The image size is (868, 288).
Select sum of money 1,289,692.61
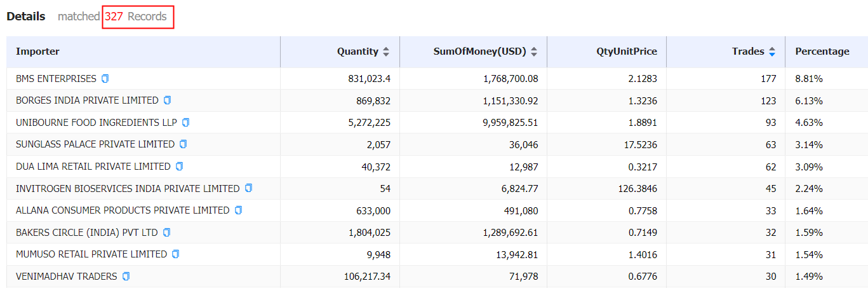[x=511, y=233]
